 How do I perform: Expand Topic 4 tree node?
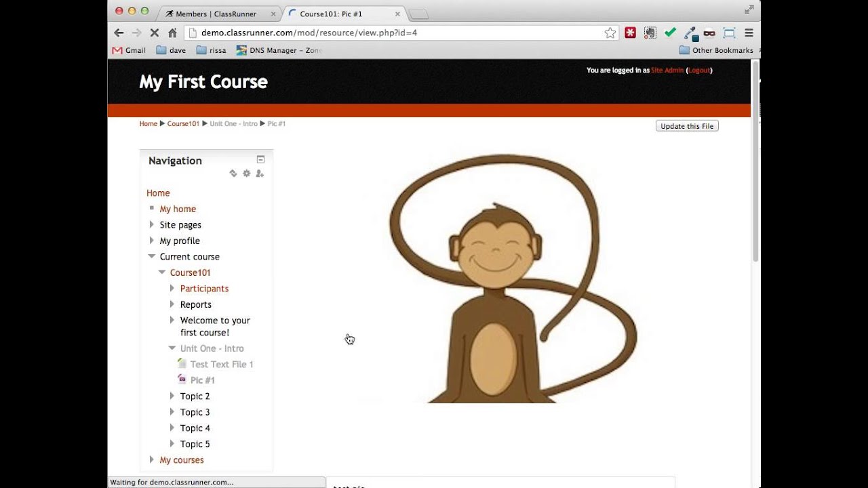(172, 428)
